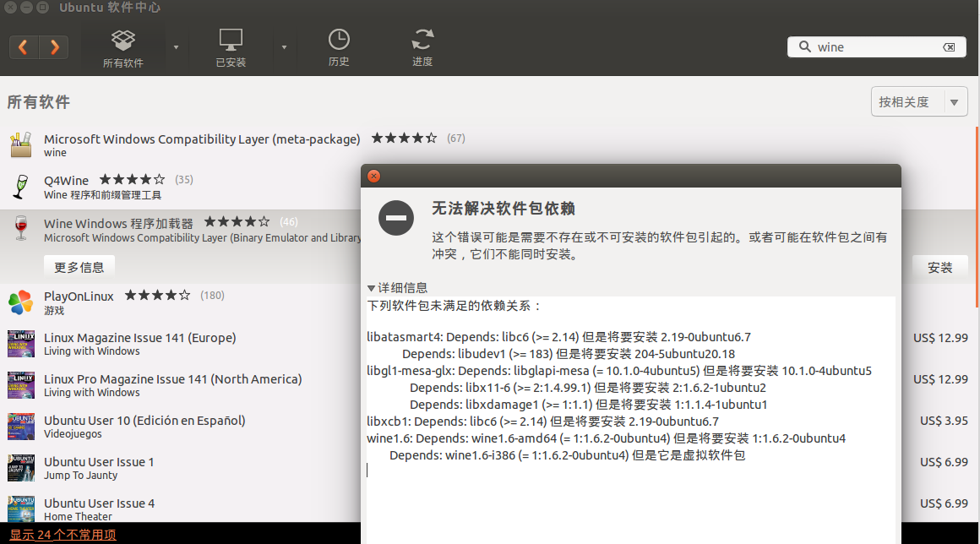The width and height of the screenshot is (980, 544).
Task: Click the 更多信息 (More Info) button
Action: [x=79, y=267]
